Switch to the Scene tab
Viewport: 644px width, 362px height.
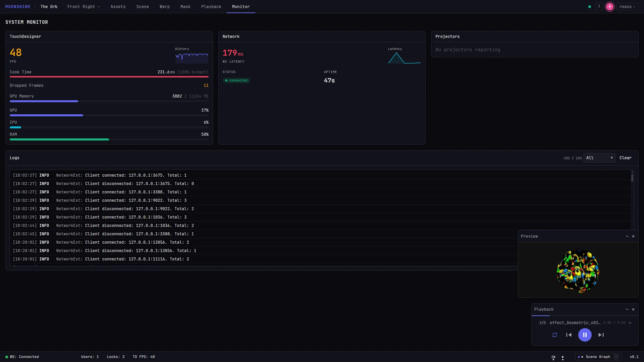(143, 7)
